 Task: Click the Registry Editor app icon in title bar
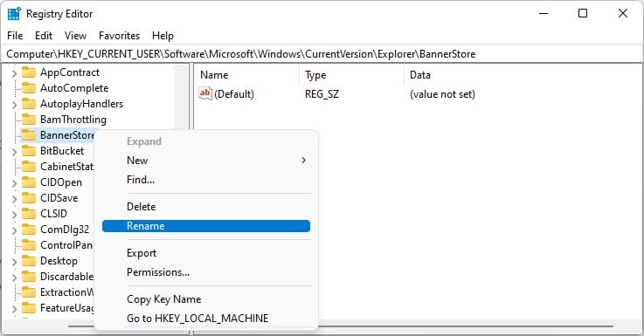pyautogui.click(x=14, y=14)
